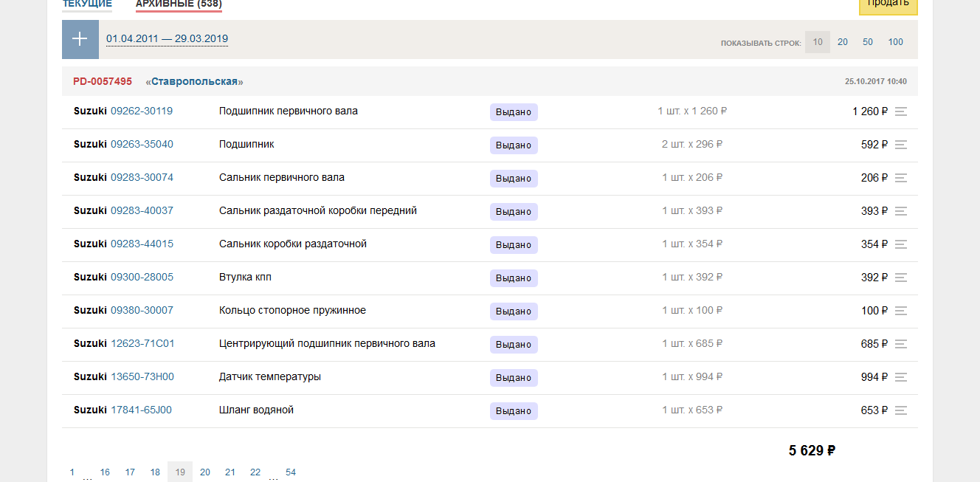Click the total 5 629 ₽
Screen dimensions: 980x482
point(812,451)
